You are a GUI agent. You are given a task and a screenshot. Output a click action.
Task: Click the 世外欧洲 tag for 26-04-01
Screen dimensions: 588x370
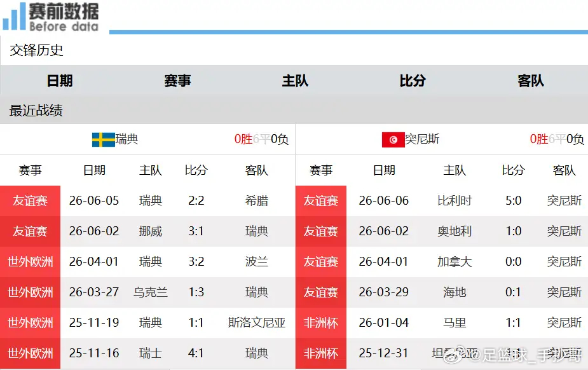(x=30, y=262)
